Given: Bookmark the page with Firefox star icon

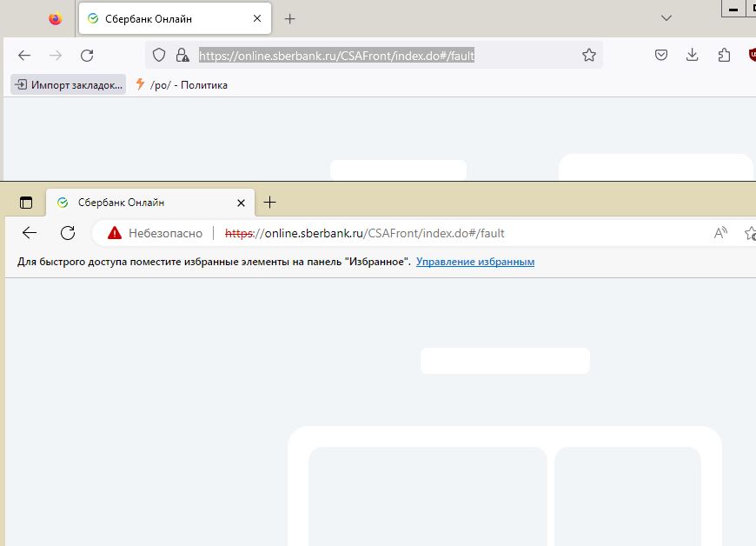Looking at the screenshot, I should (x=588, y=55).
